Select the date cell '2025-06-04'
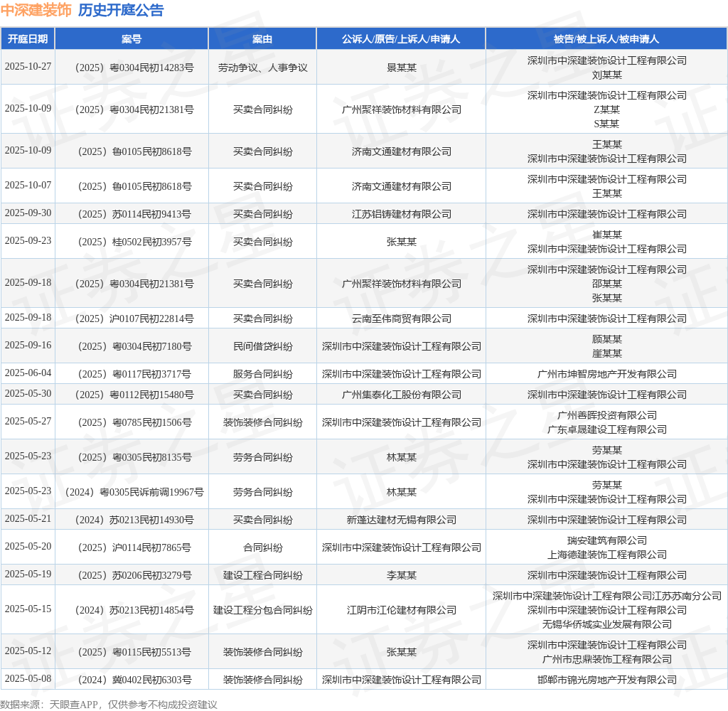The width and height of the screenshot is (728, 711). click(28, 373)
